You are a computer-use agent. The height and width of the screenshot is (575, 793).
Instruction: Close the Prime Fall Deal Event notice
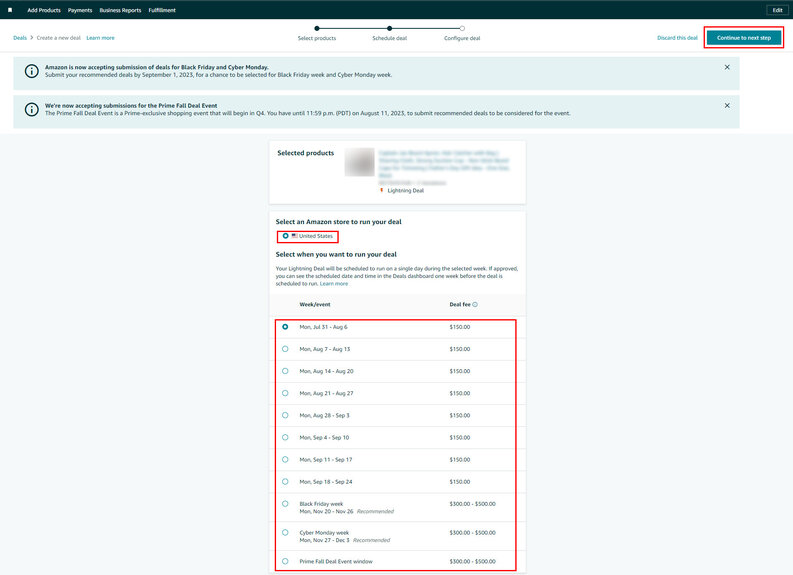pos(727,106)
